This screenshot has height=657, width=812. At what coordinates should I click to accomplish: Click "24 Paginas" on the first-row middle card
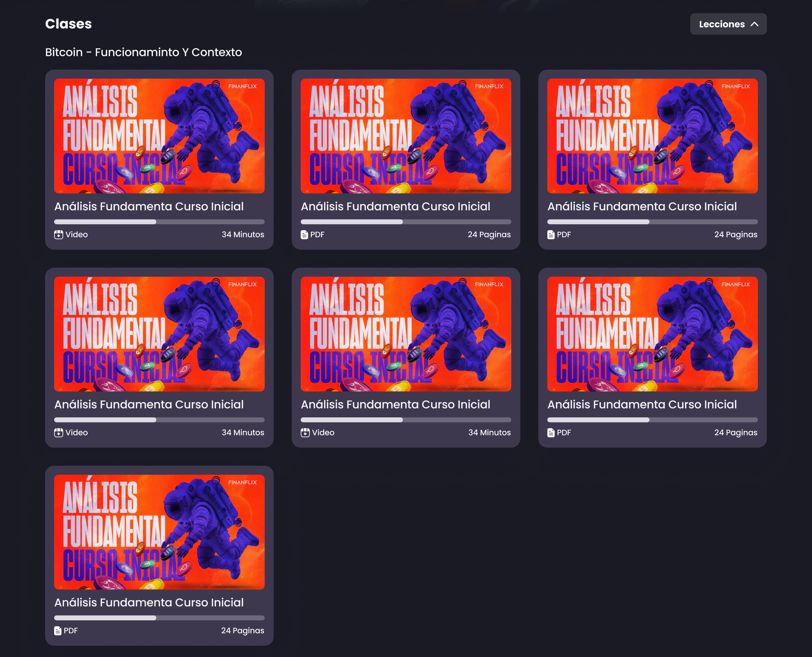tap(489, 235)
